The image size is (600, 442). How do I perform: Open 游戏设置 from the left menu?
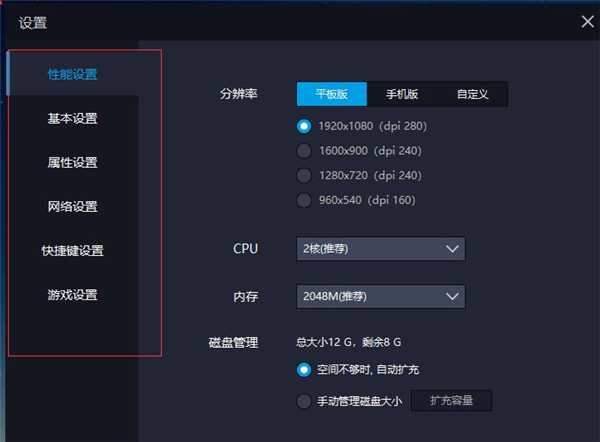[73, 295]
